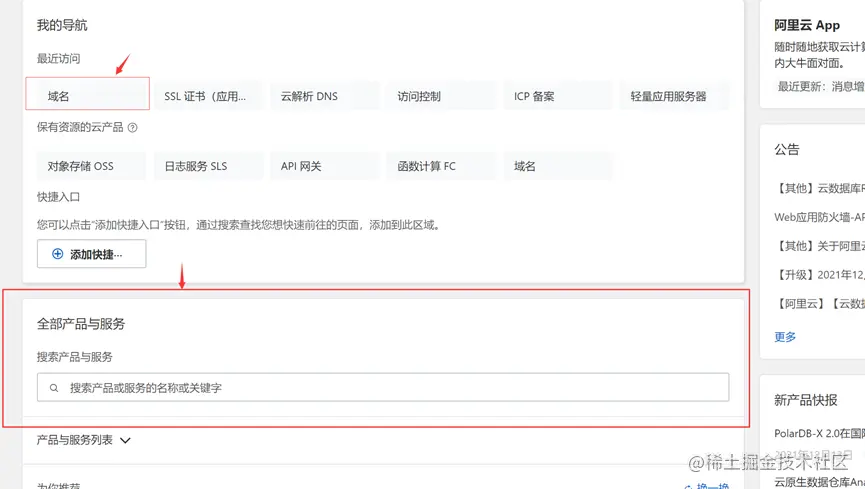Open PolarDB-X 2.0 news item
Image resolution: width=865 pixels, height=489 pixels.
coord(819,433)
